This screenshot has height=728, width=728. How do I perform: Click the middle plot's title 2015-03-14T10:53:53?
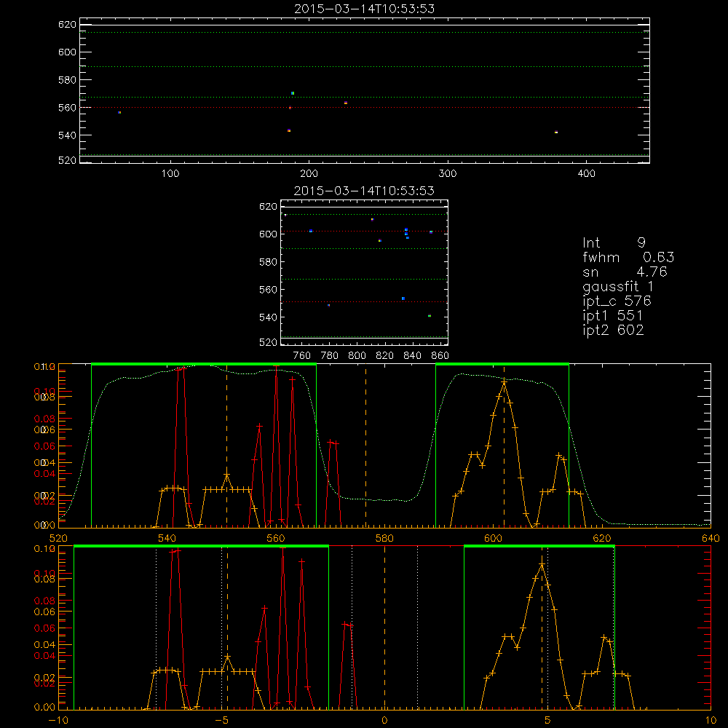pyautogui.click(x=365, y=191)
